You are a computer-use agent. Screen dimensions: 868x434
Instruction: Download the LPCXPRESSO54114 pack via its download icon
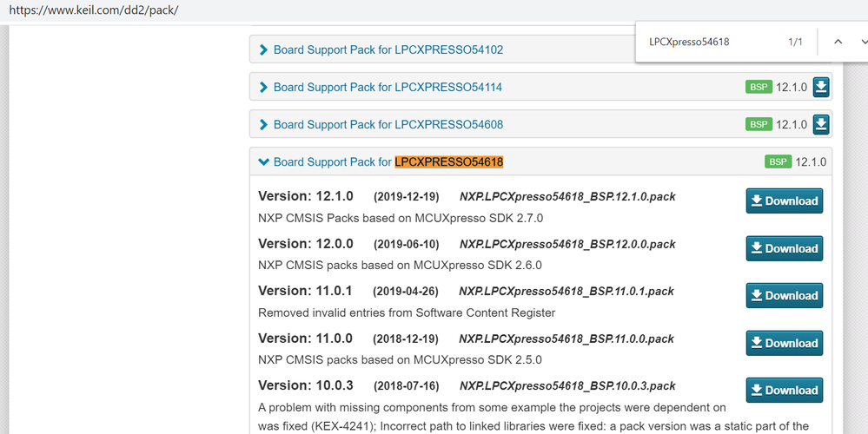tap(821, 87)
